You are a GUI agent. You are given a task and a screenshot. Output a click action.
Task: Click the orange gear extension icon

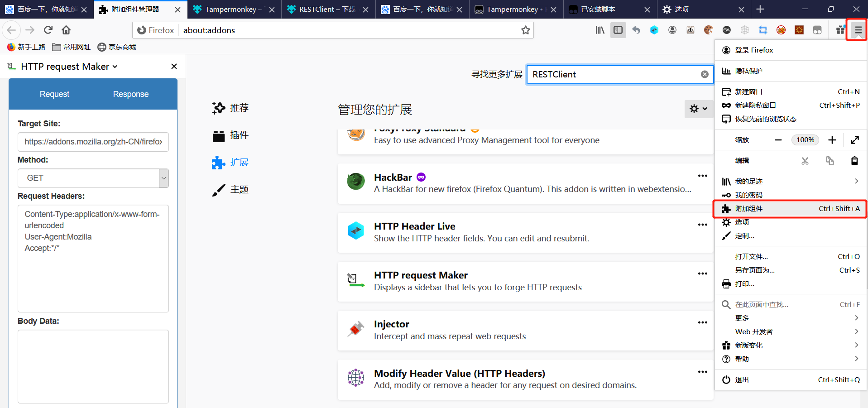[x=798, y=30]
